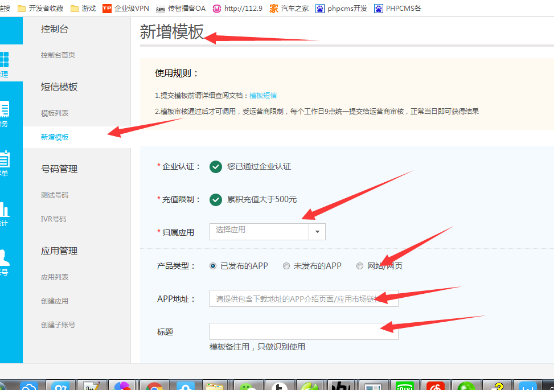The image size is (554, 390).
Task: Open 测试号码 in the side menu
Action: [54, 195]
